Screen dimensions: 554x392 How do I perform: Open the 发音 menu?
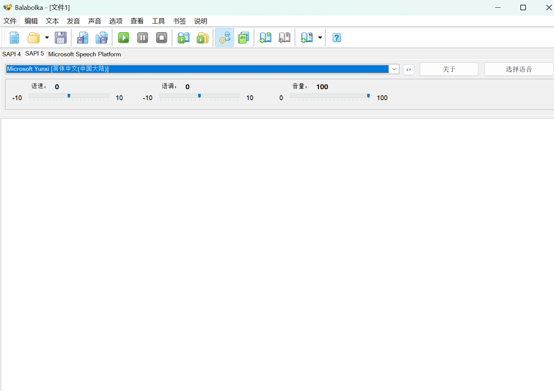tap(74, 21)
